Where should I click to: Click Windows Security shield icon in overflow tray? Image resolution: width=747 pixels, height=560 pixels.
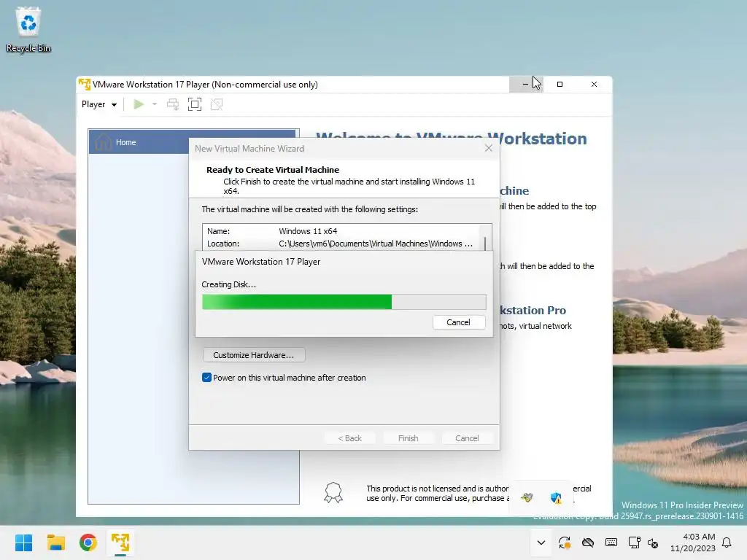pos(555,498)
